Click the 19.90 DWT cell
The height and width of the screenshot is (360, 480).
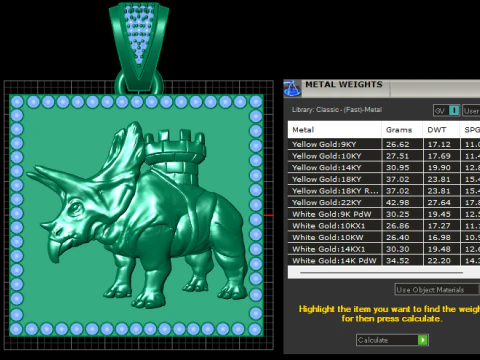441,168
